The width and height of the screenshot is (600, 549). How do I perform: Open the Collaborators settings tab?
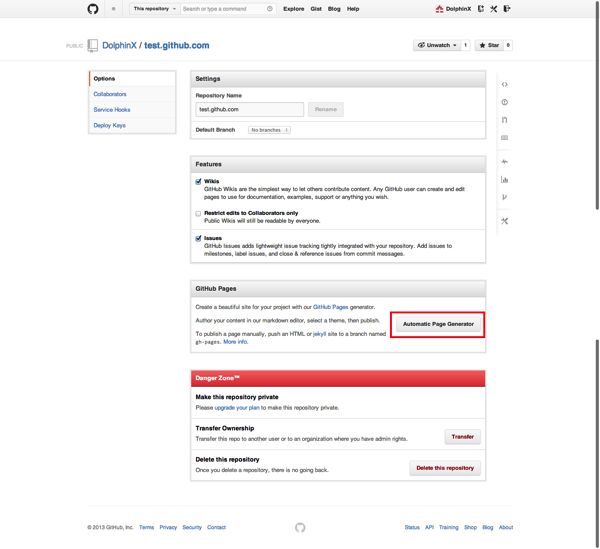pyautogui.click(x=132, y=94)
